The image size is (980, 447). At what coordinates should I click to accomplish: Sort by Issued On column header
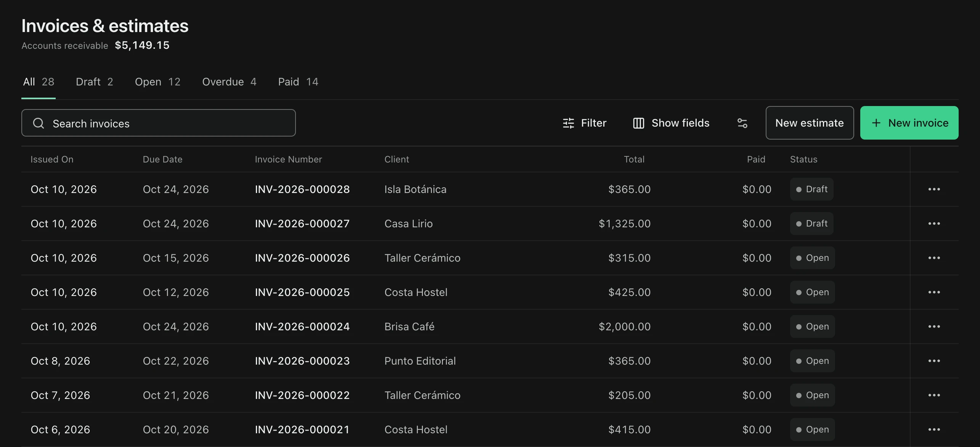[52, 159]
